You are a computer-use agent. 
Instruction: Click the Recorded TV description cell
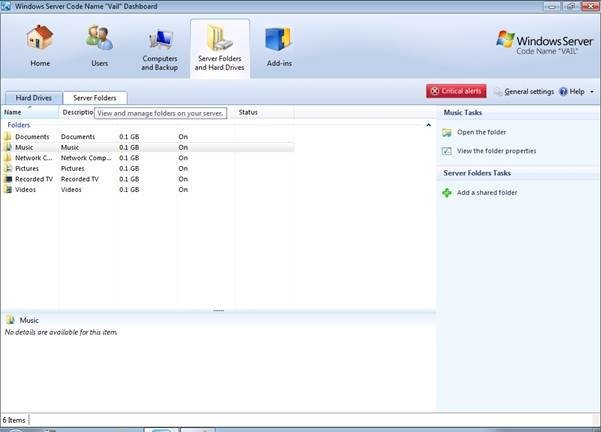tap(80, 179)
